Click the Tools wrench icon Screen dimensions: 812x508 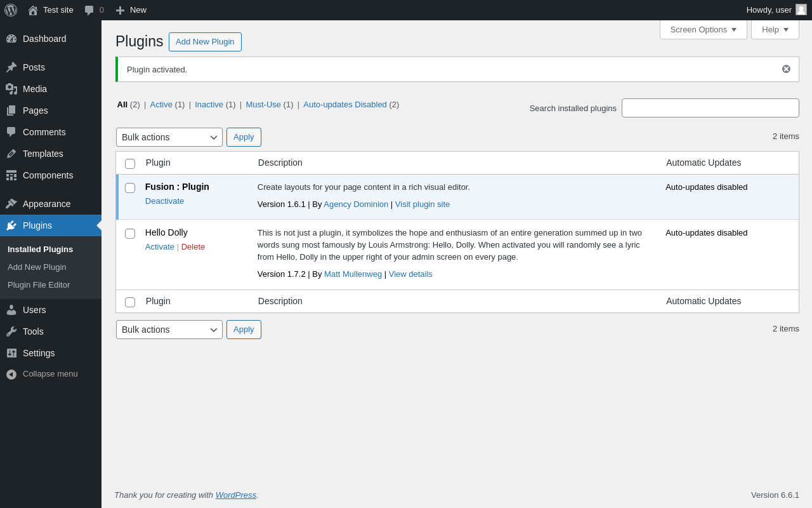click(x=11, y=331)
